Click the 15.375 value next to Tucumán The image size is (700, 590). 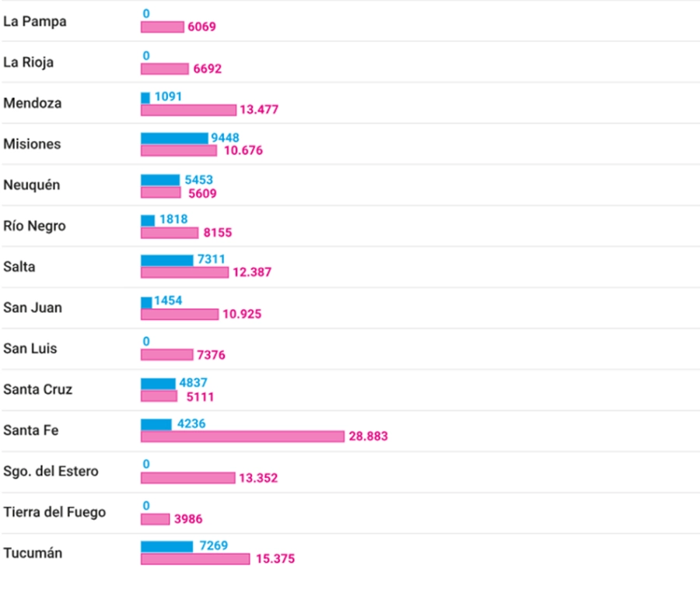(274, 559)
